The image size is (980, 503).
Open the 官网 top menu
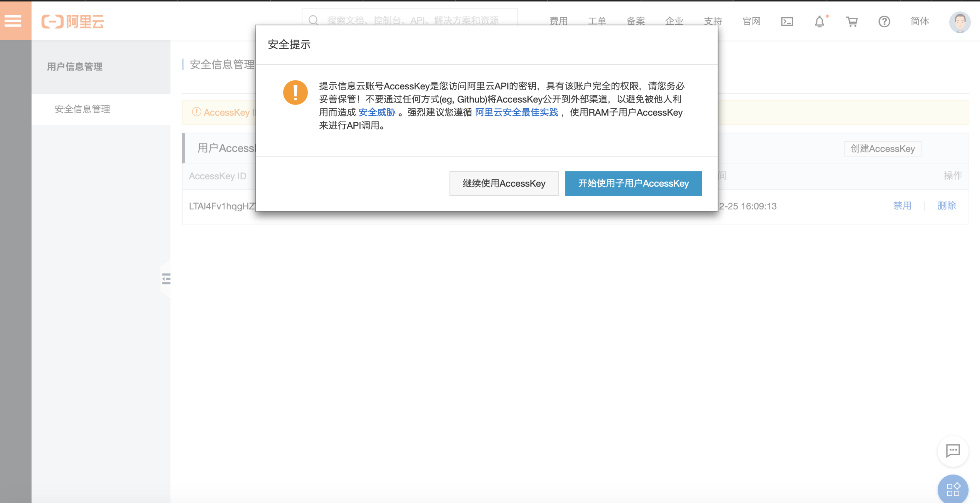[751, 21]
